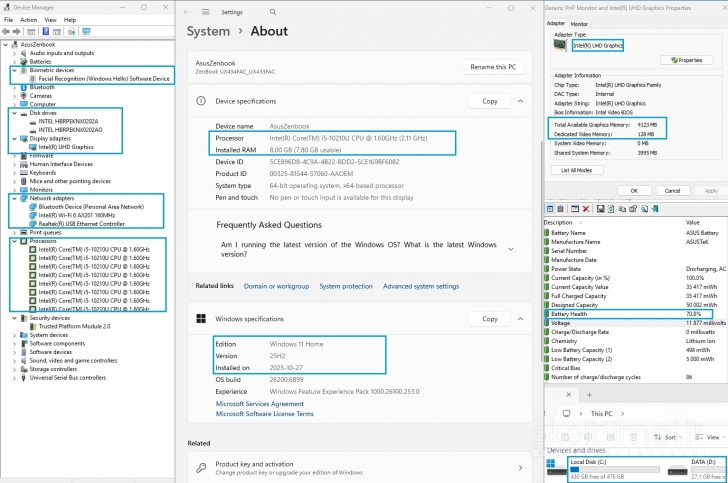Click the Cameras category icon
Screen dimensions: 728x483
22,96
